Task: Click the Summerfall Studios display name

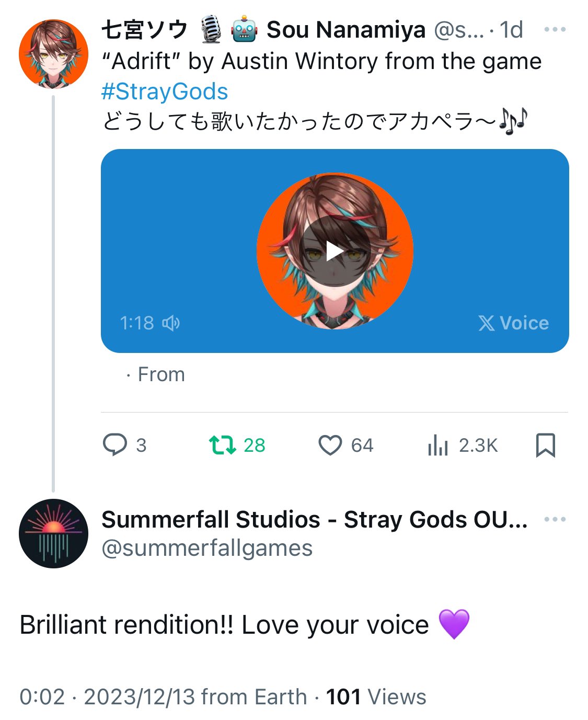Action: 314,519
